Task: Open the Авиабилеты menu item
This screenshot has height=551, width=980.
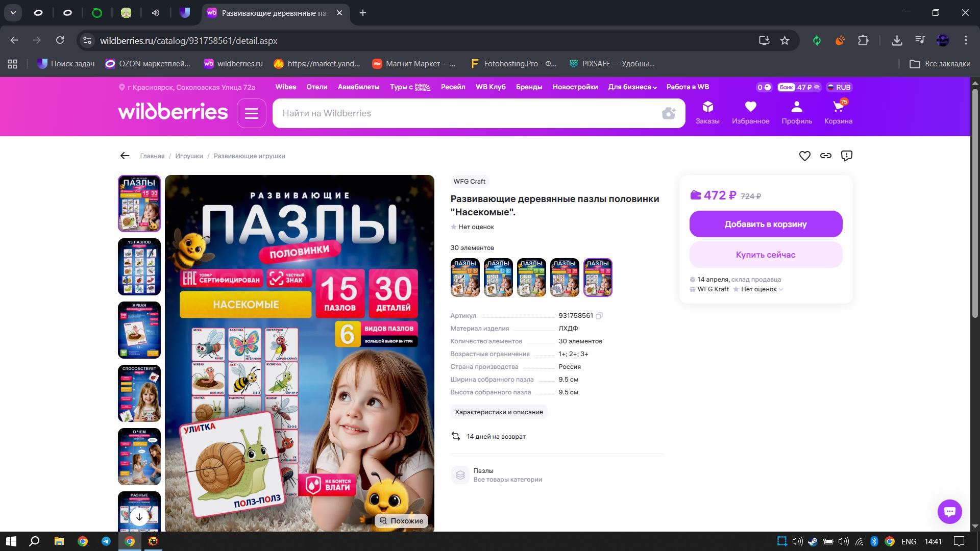Action: pyautogui.click(x=358, y=87)
